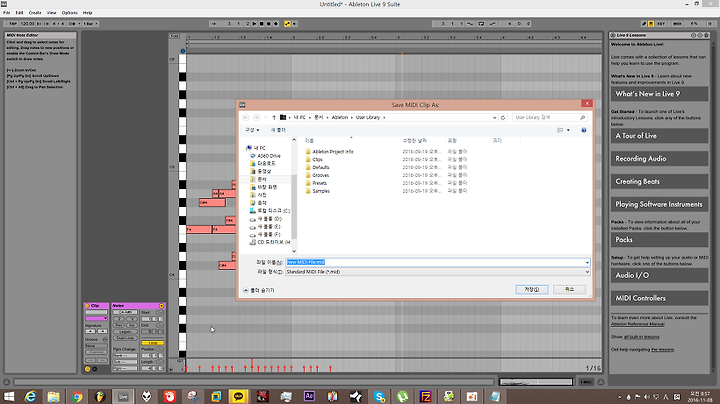Open FileZilla from the taskbar

click(426, 397)
